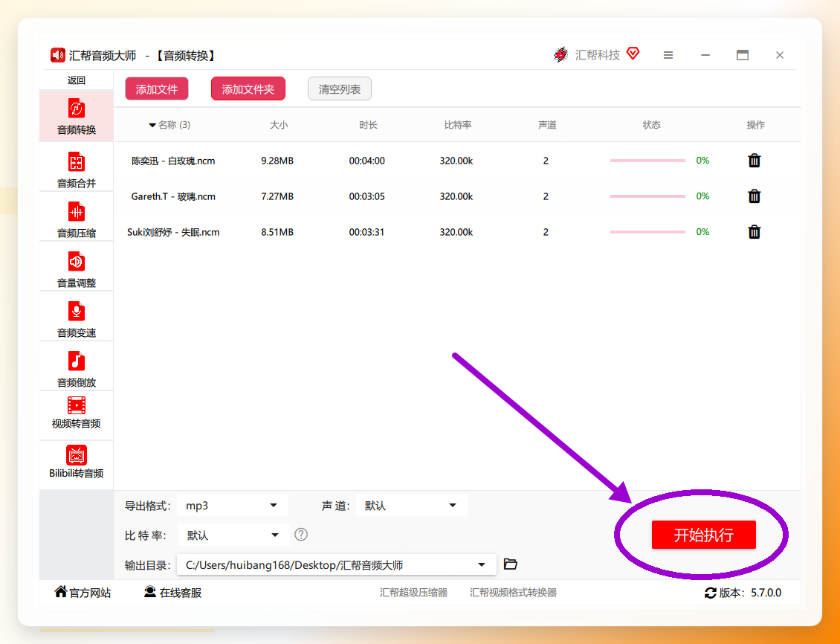Select file name 陈奕迅 - 白玫瑰.ncm
The width and height of the screenshot is (840, 644).
click(173, 161)
